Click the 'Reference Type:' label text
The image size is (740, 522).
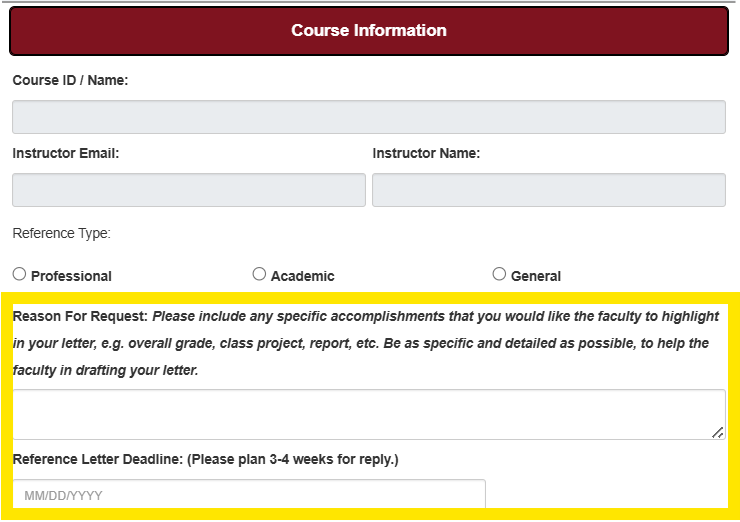click(61, 234)
